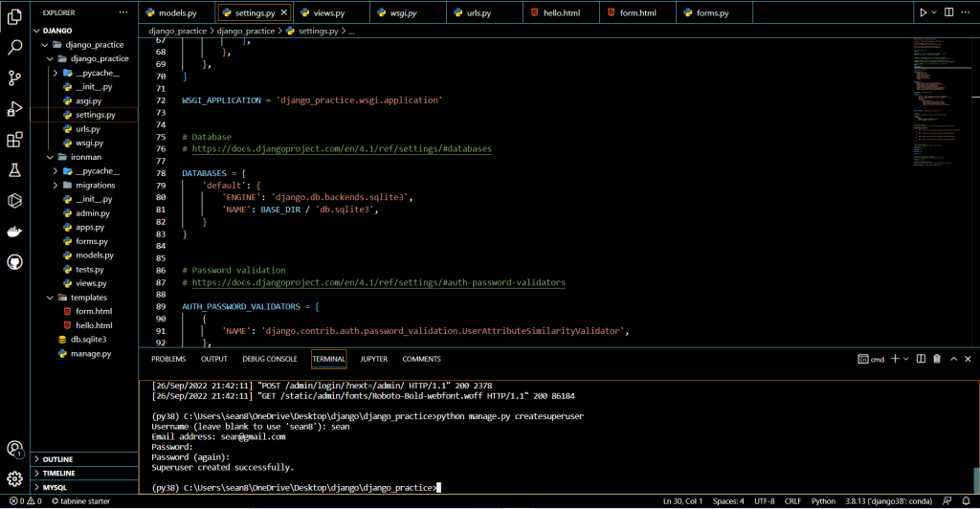Image resolution: width=980 pixels, height=509 pixels.
Task: Select Python interpreter 3.8.13 django38
Action: (x=889, y=501)
